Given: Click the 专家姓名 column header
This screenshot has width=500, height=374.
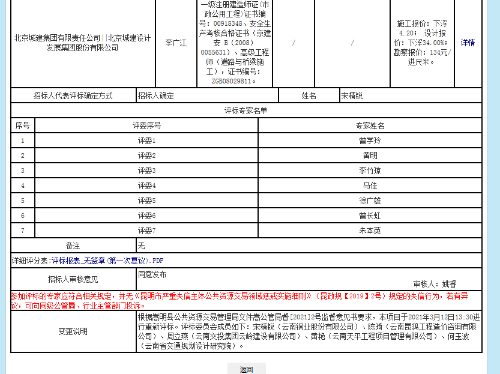Looking at the screenshot, I should click(370, 126).
